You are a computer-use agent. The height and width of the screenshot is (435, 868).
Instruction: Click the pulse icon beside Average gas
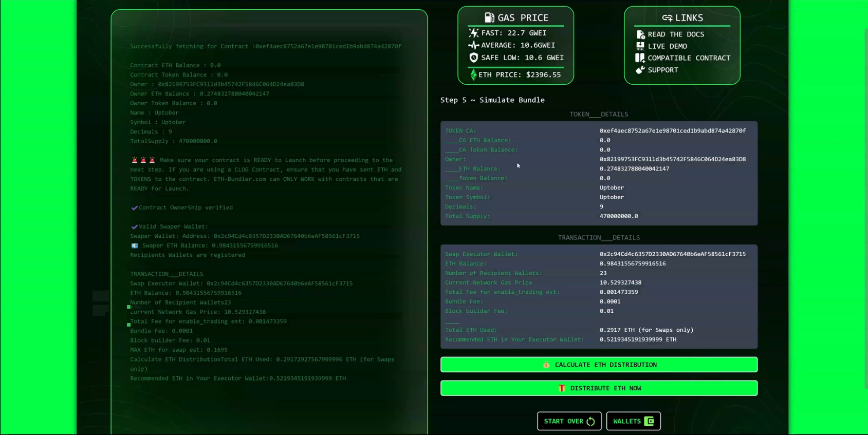pos(473,45)
